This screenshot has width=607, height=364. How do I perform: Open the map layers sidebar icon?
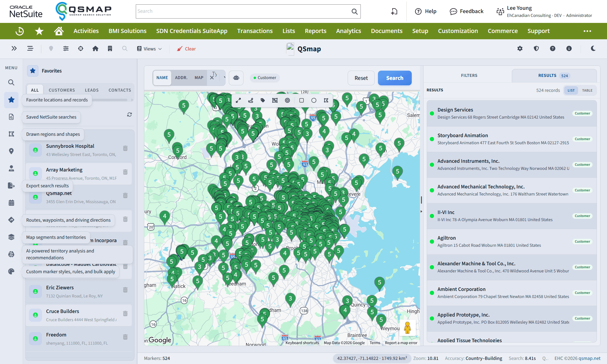pyautogui.click(x=11, y=237)
